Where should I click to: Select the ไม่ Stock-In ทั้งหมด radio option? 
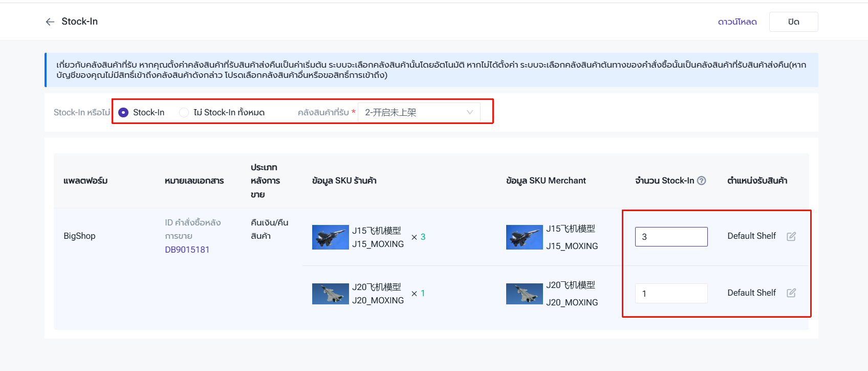click(x=184, y=112)
